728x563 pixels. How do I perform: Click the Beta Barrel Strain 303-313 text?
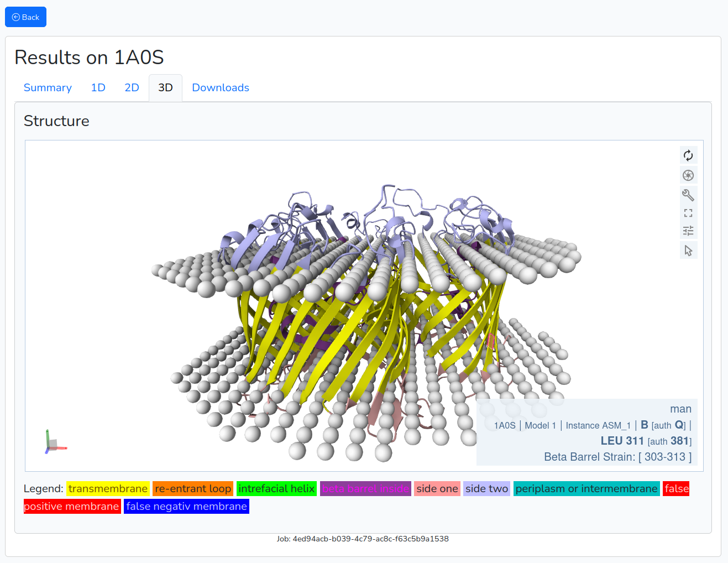coord(617,457)
